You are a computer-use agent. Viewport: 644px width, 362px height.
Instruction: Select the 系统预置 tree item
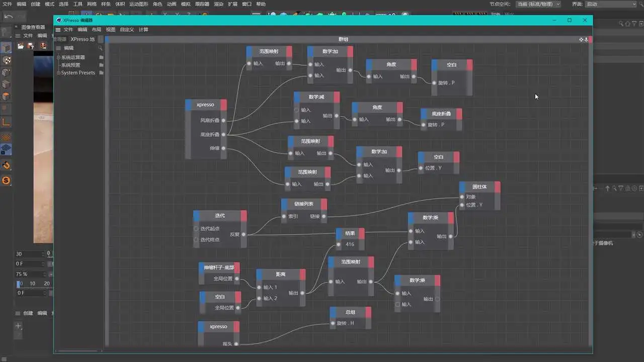(x=70, y=65)
